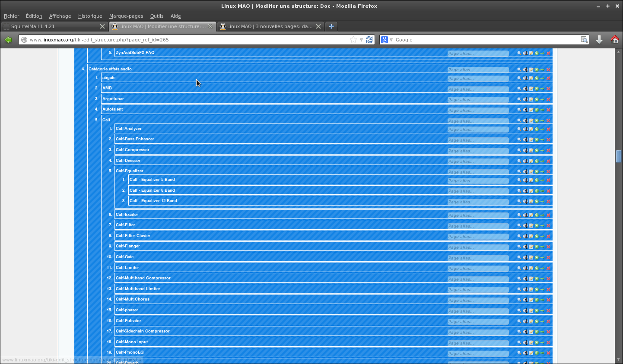The image size is (623, 364).
Task: Remove Calf-Compressor using the red X icon
Action: pos(548,150)
